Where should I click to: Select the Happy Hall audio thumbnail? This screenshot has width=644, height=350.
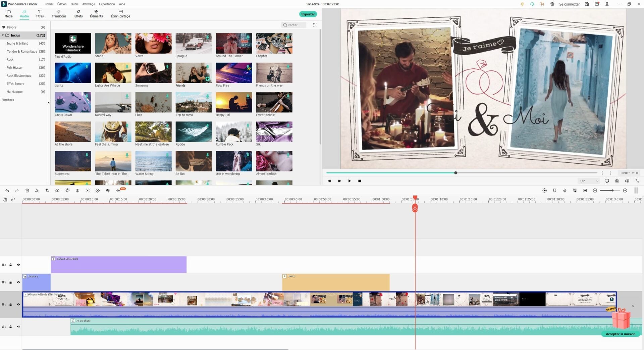point(234,102)
